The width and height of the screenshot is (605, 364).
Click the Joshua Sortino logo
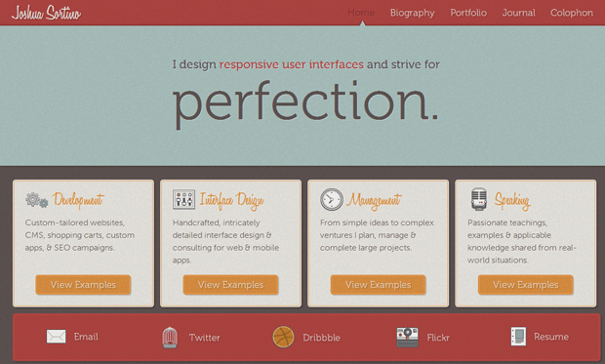point(46,13)
